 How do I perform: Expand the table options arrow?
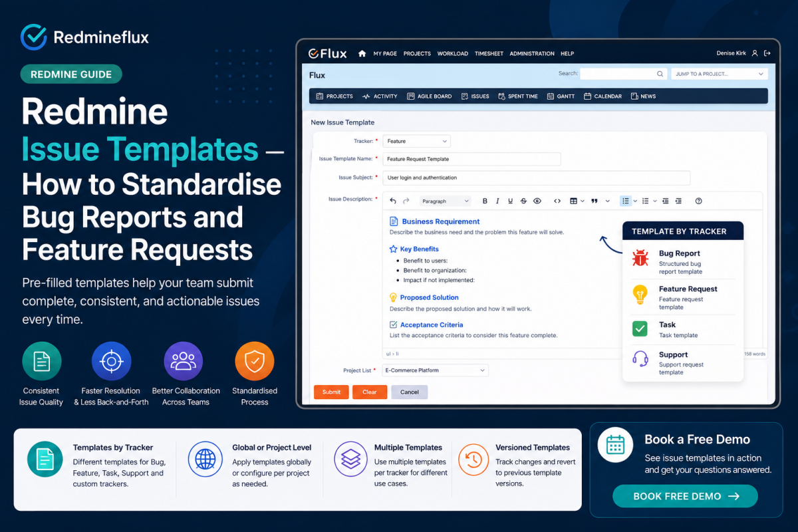pos(583,201)
